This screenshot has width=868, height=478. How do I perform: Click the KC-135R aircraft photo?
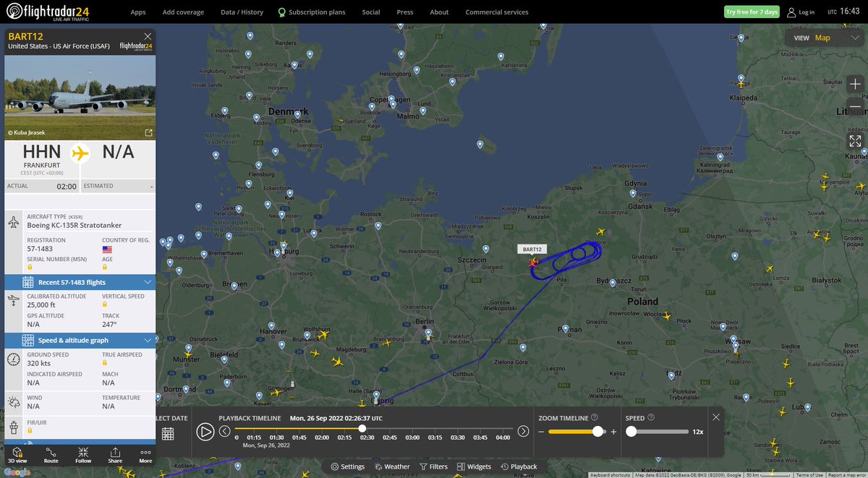[80, 97]
